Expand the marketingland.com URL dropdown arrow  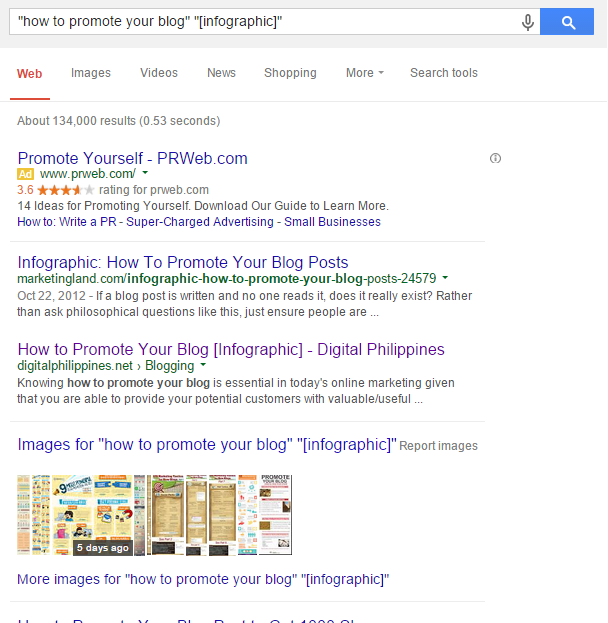click(445, 277)
